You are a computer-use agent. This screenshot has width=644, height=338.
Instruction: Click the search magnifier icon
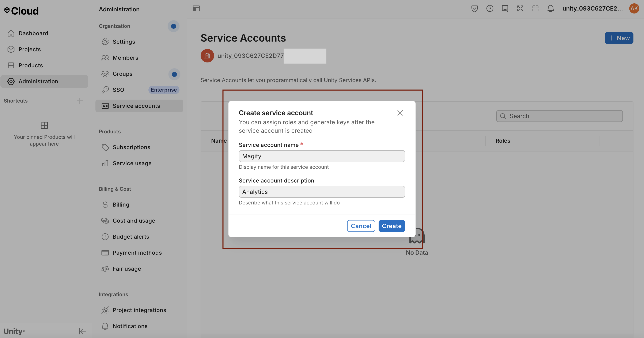pos(503,116)
